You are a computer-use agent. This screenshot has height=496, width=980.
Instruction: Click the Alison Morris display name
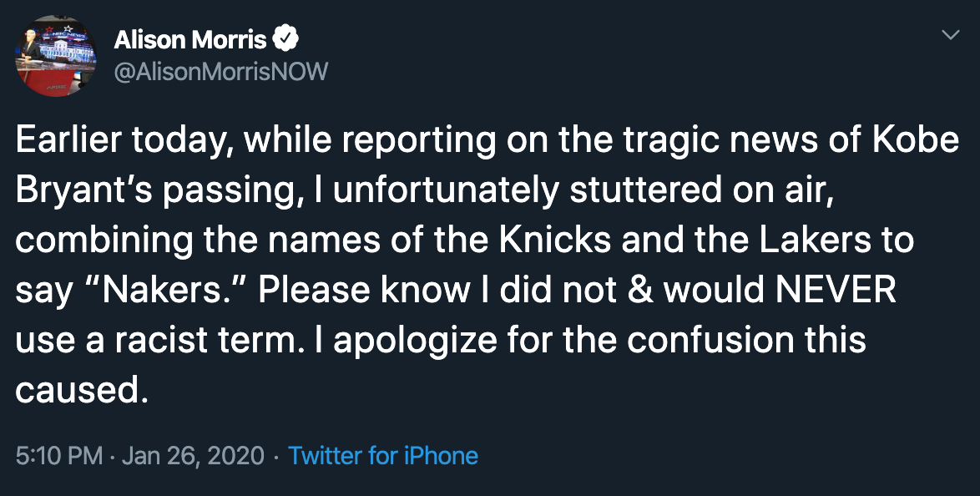coord(189,39)
